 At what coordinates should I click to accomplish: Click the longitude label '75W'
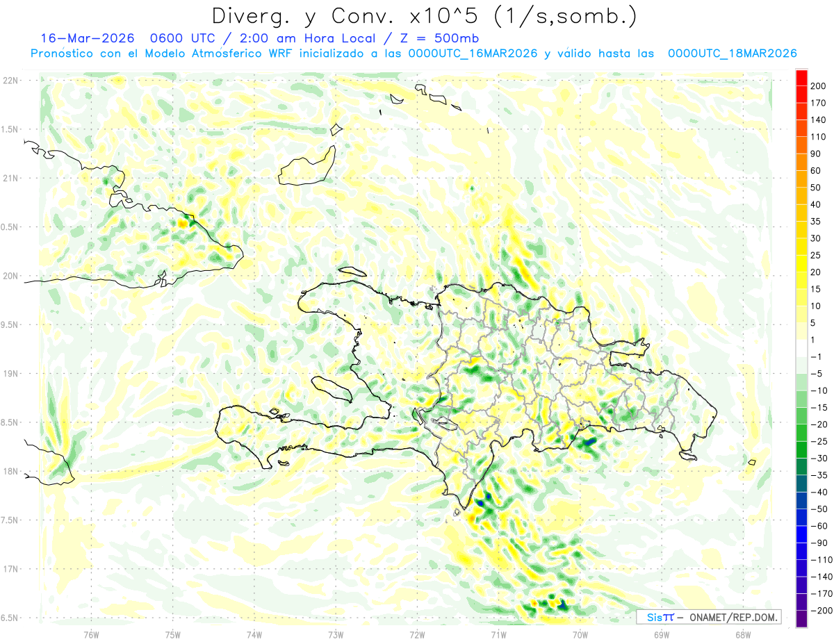click(173, 634)
